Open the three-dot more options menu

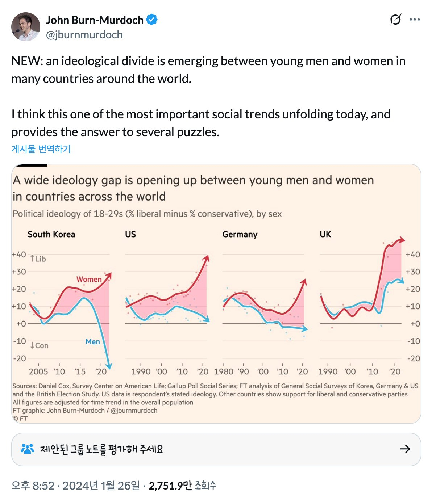point(415,20)
